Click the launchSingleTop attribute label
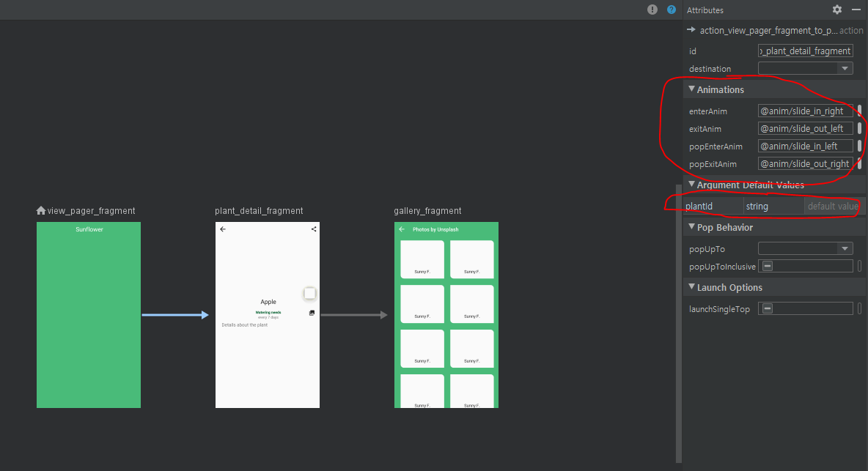Screen dimensions: 868x471 [719, 309]
